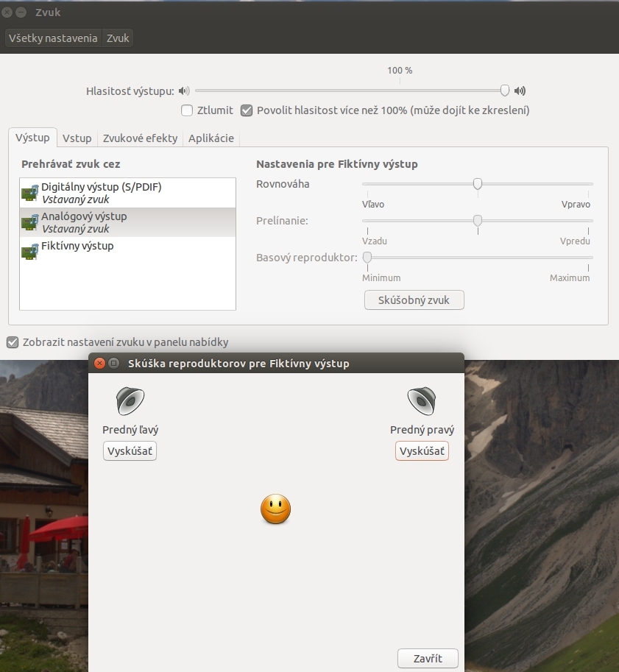
Task: Test the Predný ľavý speaker with Vyskúšať
Action: pos(130,451)
